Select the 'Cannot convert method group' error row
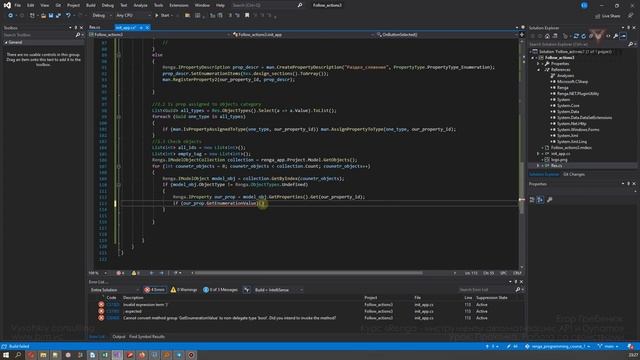Screen dimensions: 640x360 [306, 318]
